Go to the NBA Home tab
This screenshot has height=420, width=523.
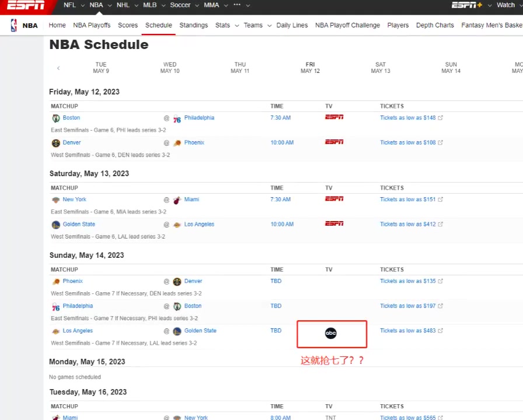tap(57, 25)
